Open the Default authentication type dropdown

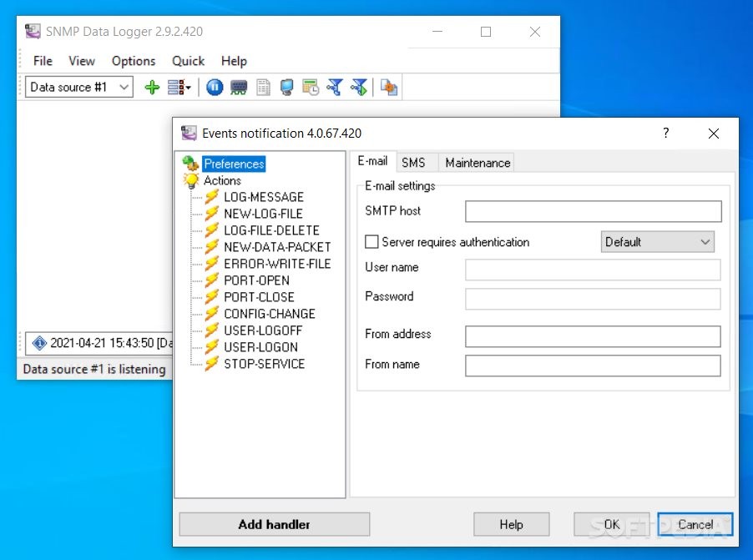click(658, 241)
